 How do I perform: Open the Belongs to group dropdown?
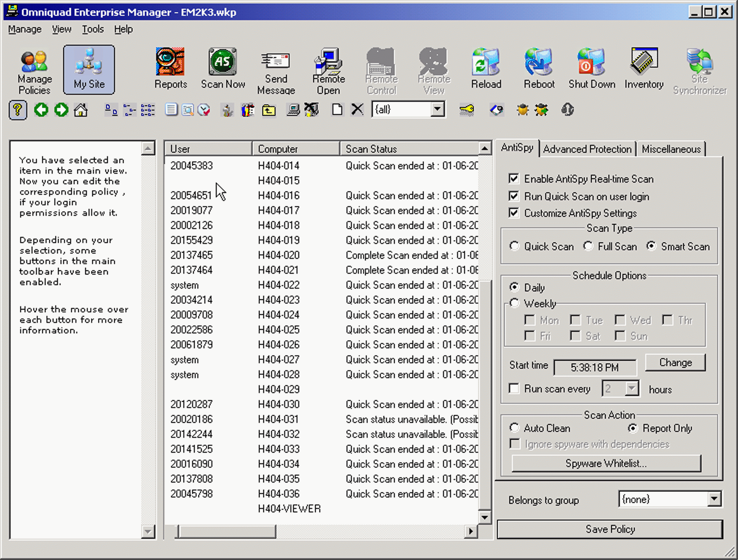tap(714, 499)
